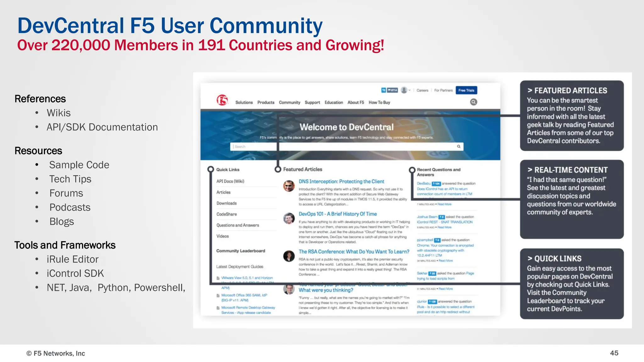
Task: Click the 'Latest Deployment Guides' heading
Action: (x=240, y=267)
